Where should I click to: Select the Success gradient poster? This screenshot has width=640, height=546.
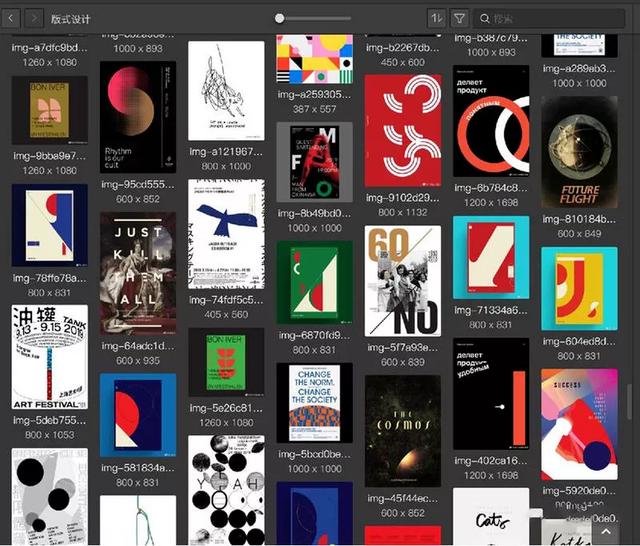579,424
